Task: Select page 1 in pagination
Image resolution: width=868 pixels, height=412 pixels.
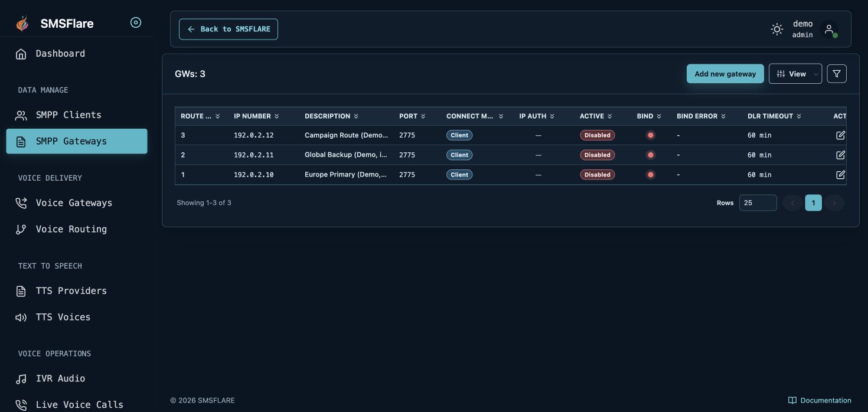Action: [813, 203]
